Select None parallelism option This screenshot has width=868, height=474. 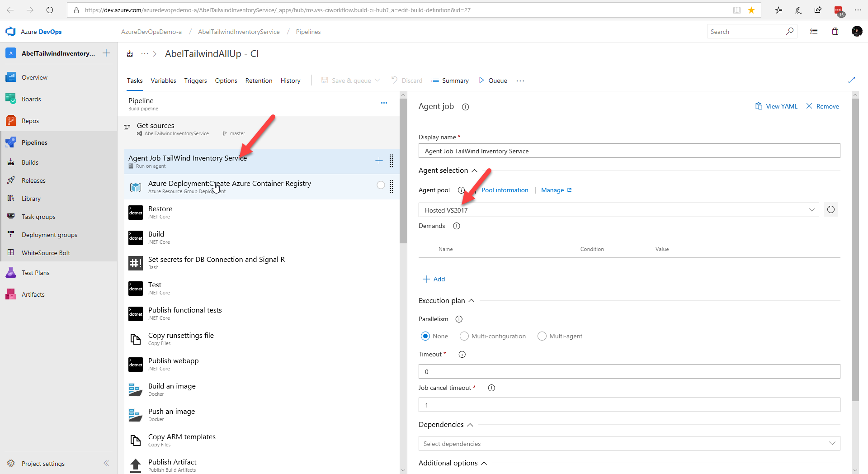coord(425,336)
